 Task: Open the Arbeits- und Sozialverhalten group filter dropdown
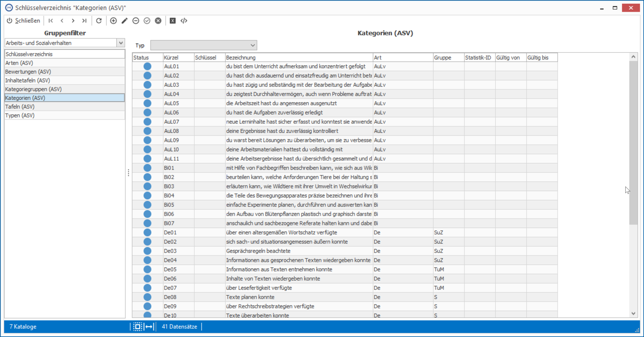click(x=121, y=43)
